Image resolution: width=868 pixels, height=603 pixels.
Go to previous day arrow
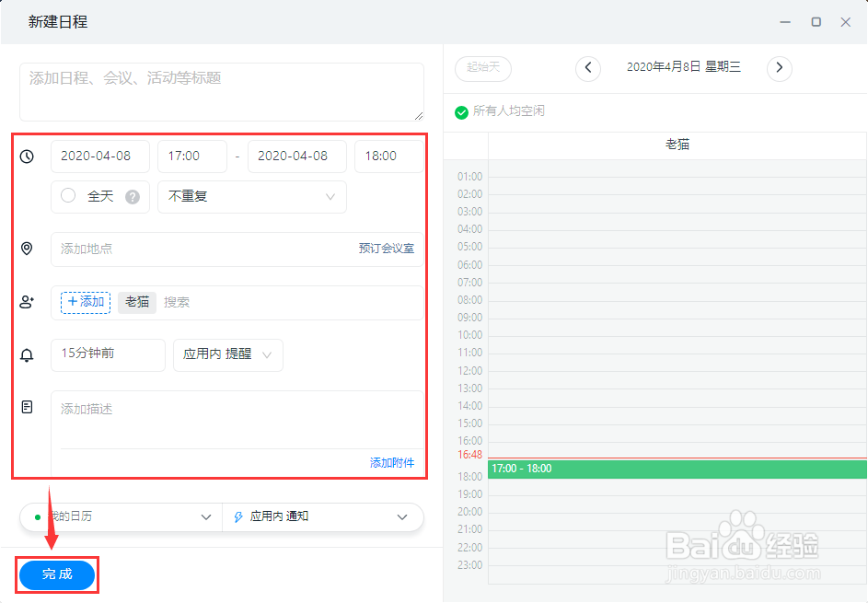tap(588, 68)
